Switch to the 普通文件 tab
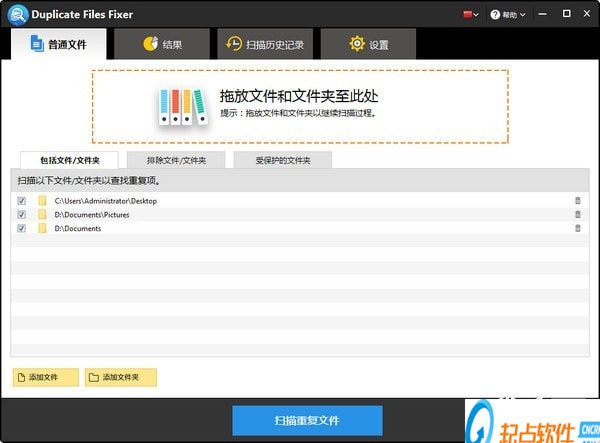Screen dimensions: 600x443 (x=59, y=44)
